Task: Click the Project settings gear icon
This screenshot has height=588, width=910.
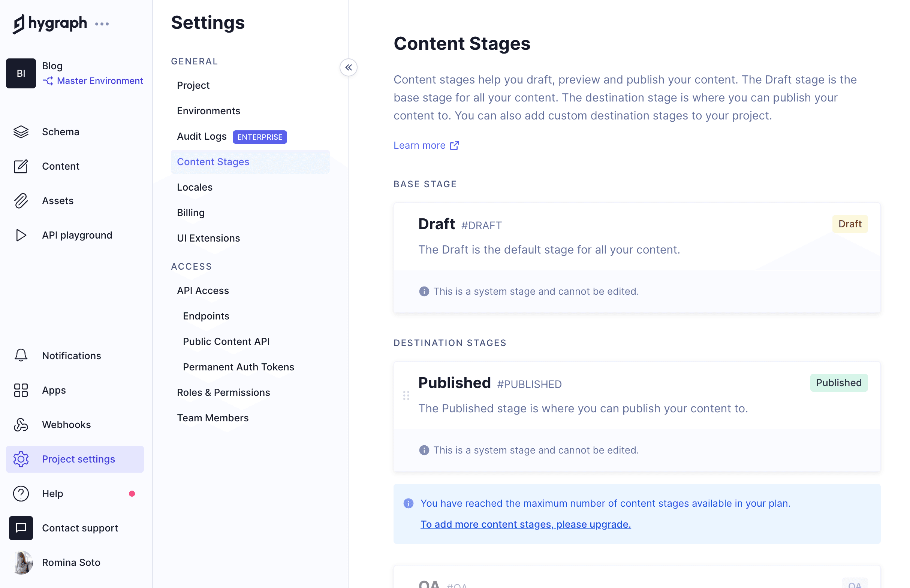Action: tap(21, 459)
